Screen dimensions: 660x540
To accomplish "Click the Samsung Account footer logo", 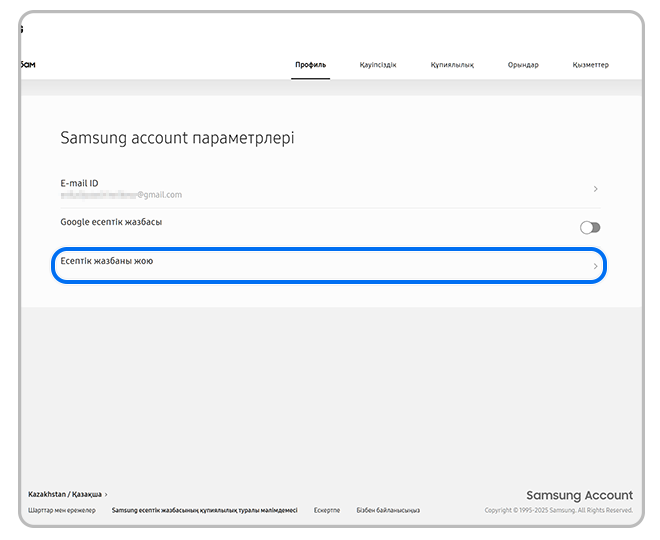I will tap(580, 495).
